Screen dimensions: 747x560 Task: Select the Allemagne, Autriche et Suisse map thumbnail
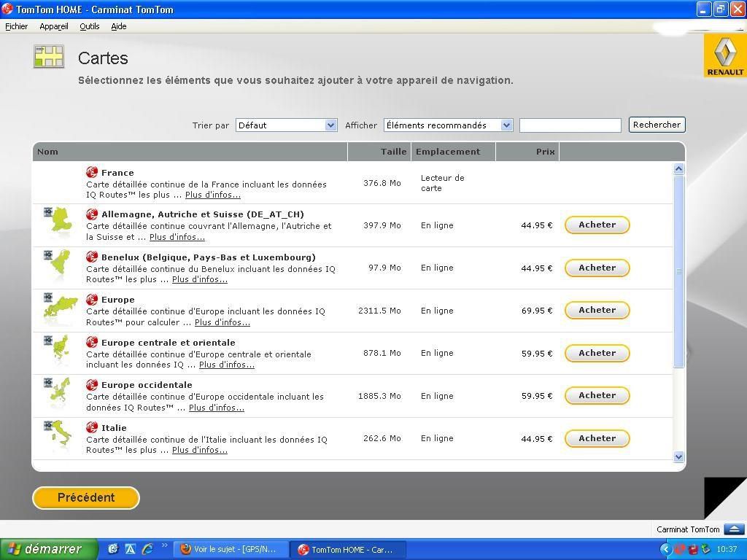point(58,222)
